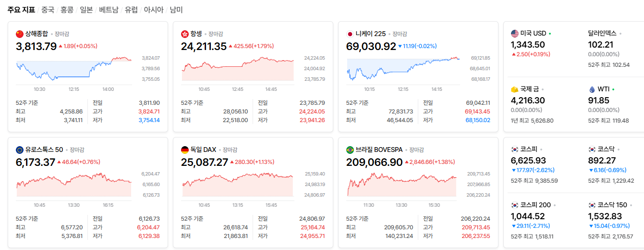The height and width of the screenshot is (250, 644).
Task: Open the 코스닥 150 index item
Action: coord(612,205)
